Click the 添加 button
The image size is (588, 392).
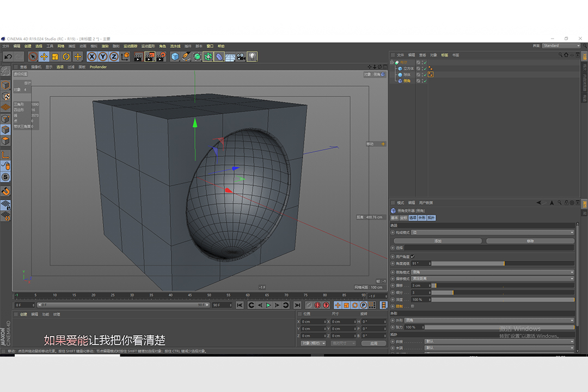point(438,241)
